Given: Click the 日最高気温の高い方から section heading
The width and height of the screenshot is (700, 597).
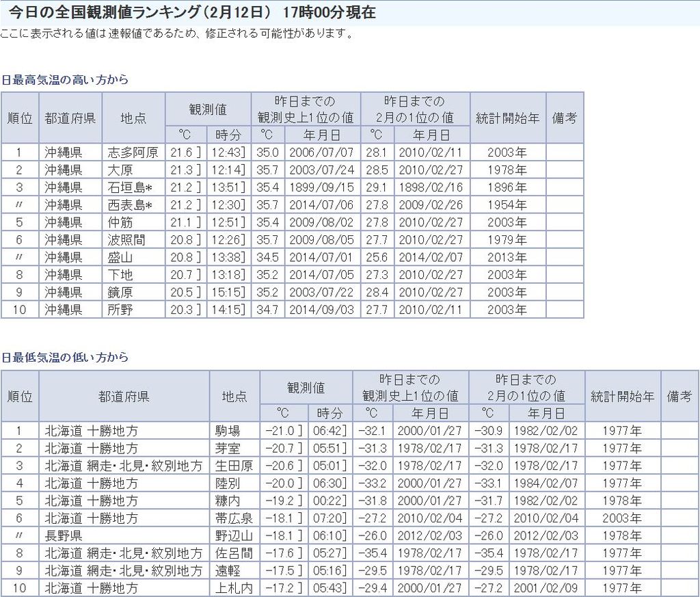Looking at the screenshot, I should pyautogui.click(x=64, y=80).
